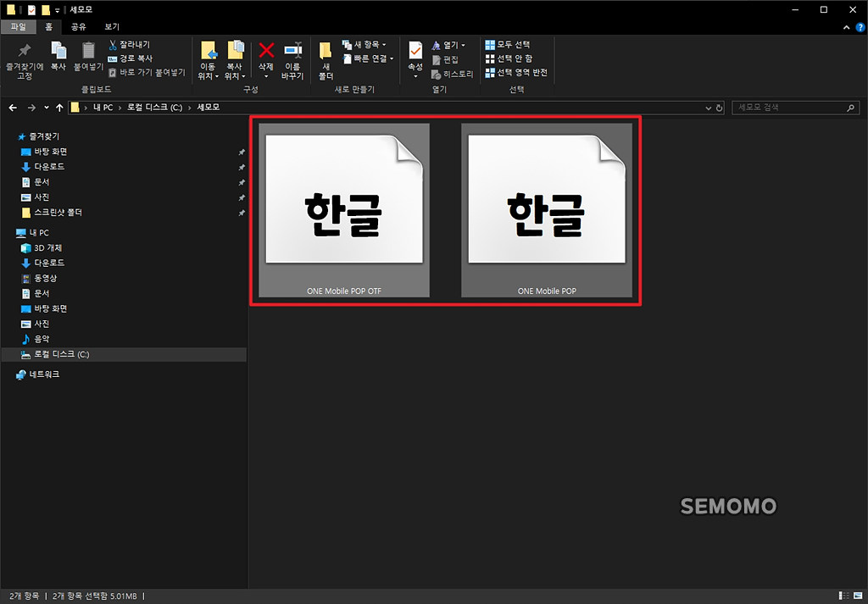Open the 열기 dropdown in the ribbon
The image size is (868, 604).
pos(448,45)
